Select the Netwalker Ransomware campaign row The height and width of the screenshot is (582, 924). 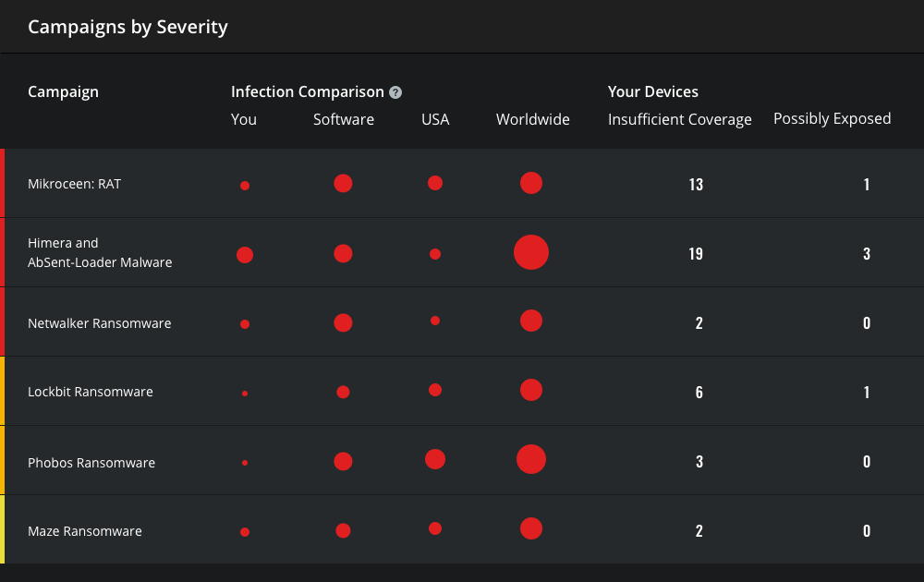tap(100, 323)
